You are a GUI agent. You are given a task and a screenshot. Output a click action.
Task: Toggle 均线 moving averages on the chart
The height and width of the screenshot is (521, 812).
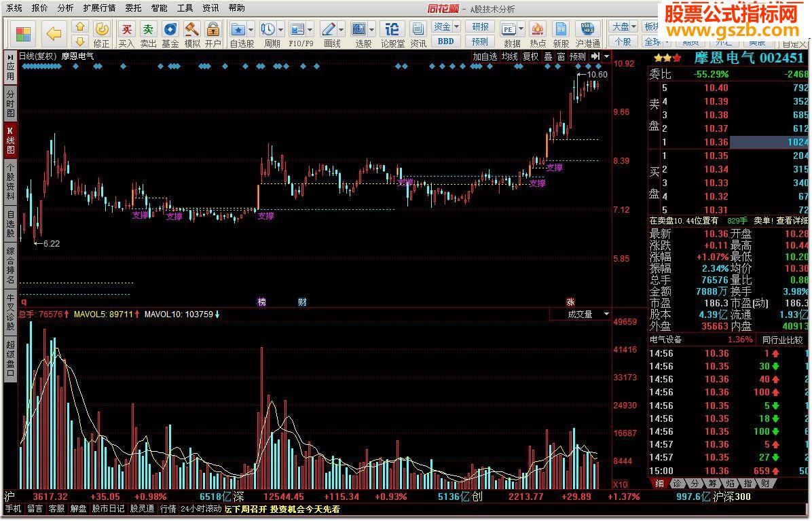point(510,56)
